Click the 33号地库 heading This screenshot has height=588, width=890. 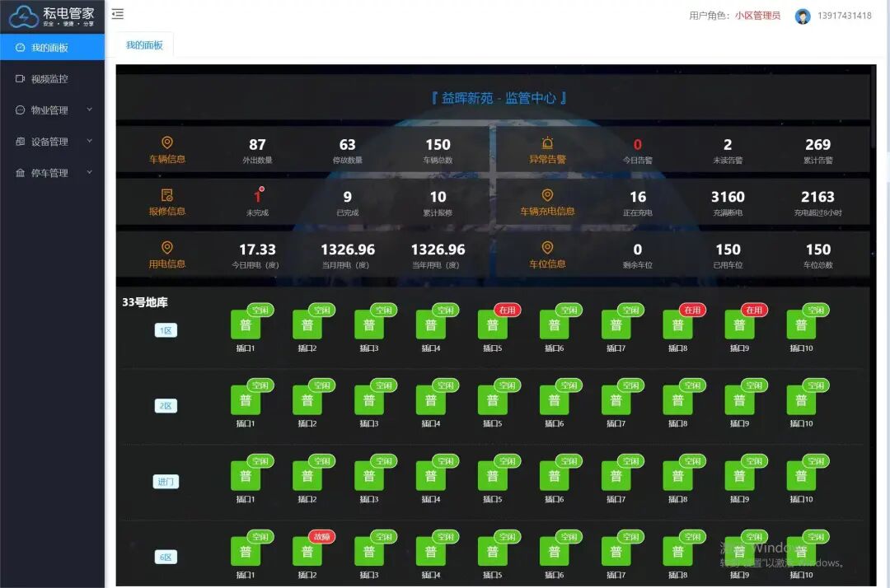(x=145, y=302)
